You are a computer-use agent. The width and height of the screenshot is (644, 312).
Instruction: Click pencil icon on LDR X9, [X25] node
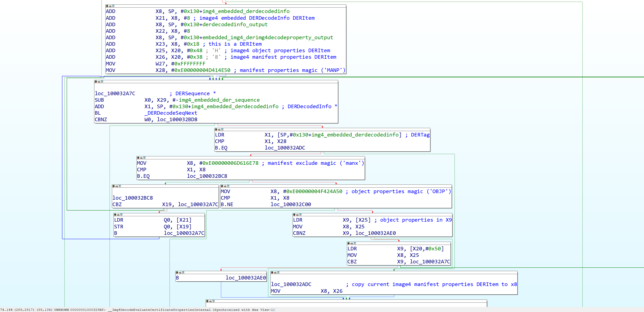coord(297,215)
